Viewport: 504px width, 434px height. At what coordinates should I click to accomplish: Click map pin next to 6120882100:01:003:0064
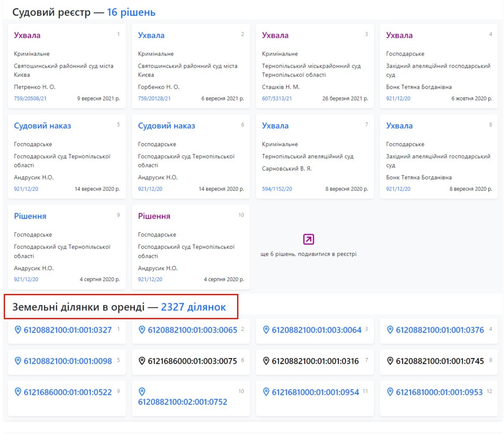(266, 330)
